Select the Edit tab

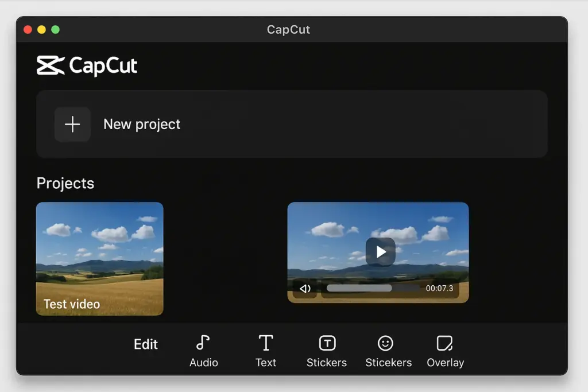click(x=146, y=344)
